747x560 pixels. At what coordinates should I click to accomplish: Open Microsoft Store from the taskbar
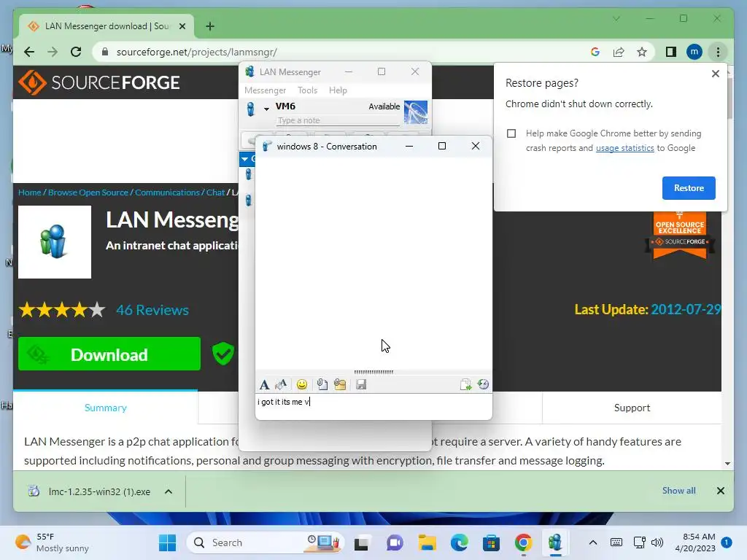click(491, 542)
